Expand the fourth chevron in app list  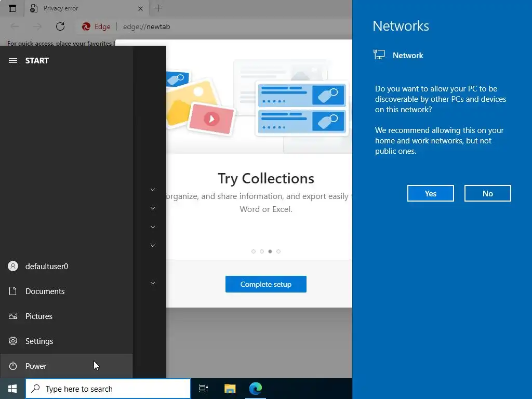tap(153, 246)
